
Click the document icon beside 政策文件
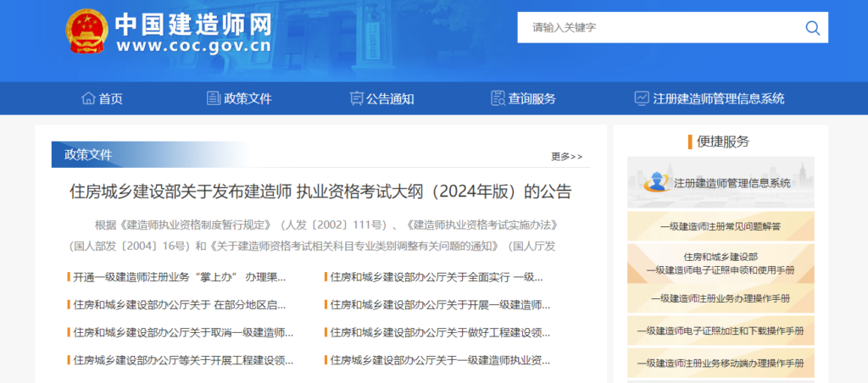click(x=213, y=98)
